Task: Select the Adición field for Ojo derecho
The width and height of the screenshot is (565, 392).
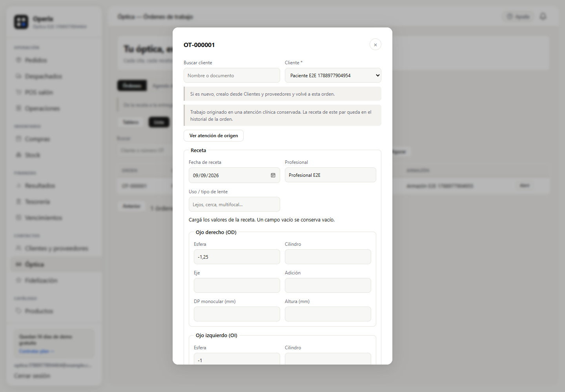Action: click(x=328, y=285)
